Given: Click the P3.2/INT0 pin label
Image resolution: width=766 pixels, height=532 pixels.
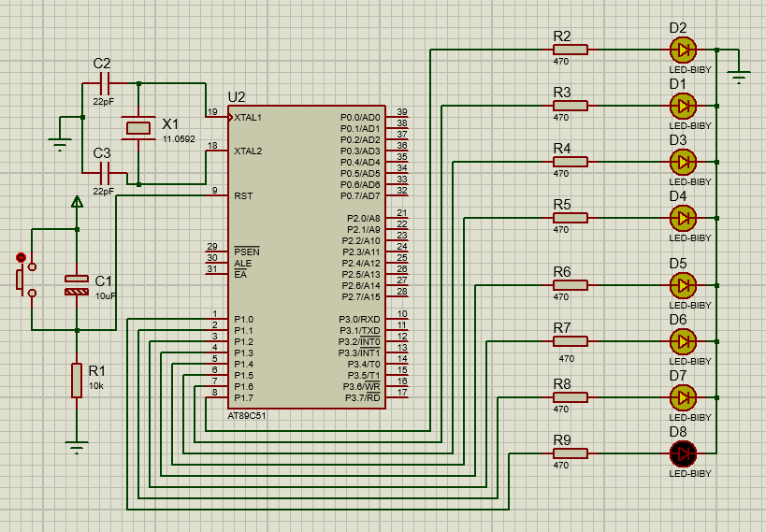Looking at the screenshot, I should pos(359,341).
